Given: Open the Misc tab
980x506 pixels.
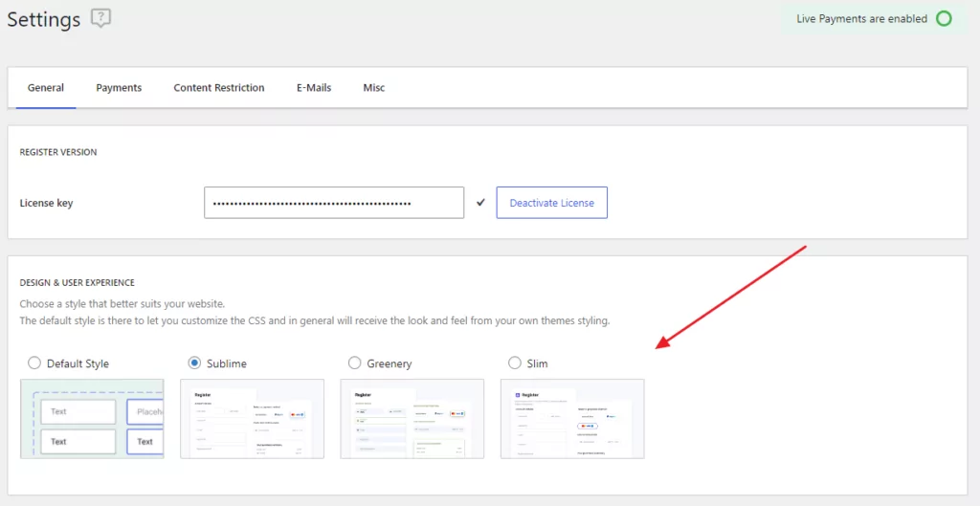Looking at the screenshot, I should pos(374,88).
